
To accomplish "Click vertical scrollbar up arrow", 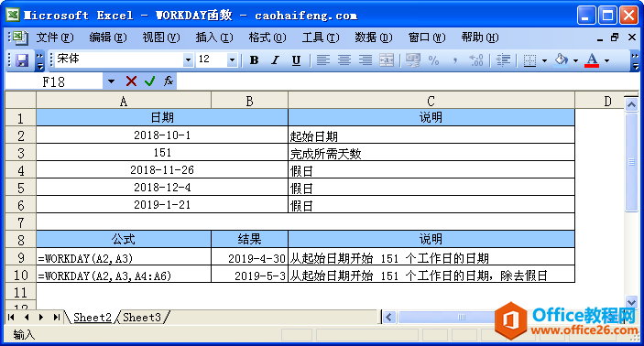I will [631, 105].
